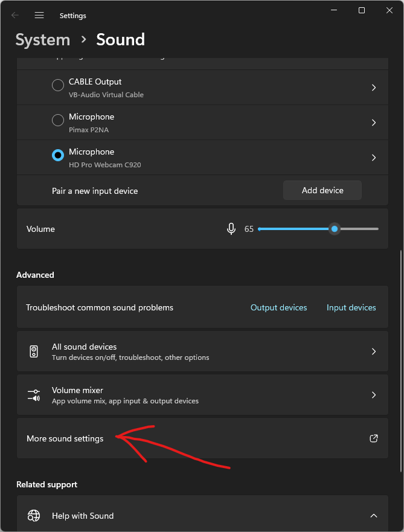Click the input volume slider handle
Viewport: 404px width, 532px height.
(x=335, y=229)
